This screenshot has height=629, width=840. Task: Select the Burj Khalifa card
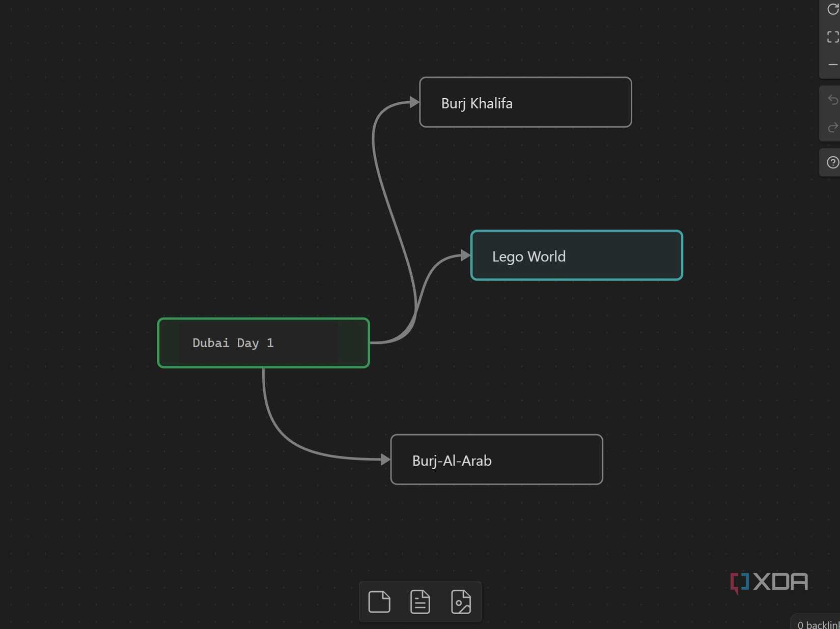[x=525, y=102]
